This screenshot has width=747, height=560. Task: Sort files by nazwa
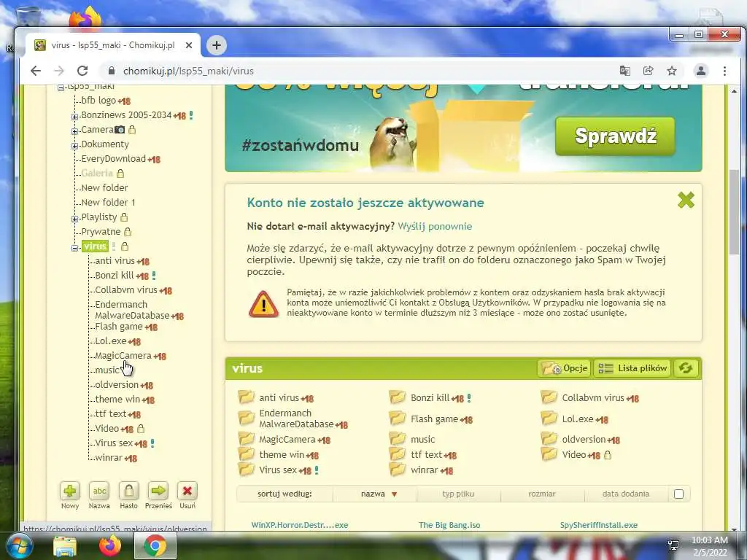[375, 494]
